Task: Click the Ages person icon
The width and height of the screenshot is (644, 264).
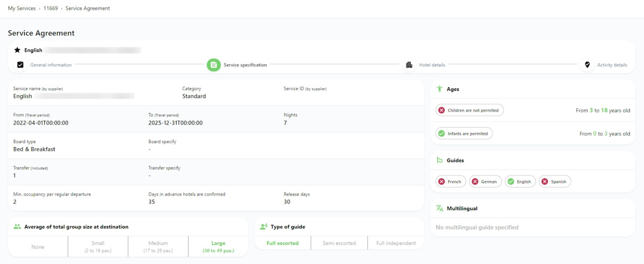Action: 440,89
